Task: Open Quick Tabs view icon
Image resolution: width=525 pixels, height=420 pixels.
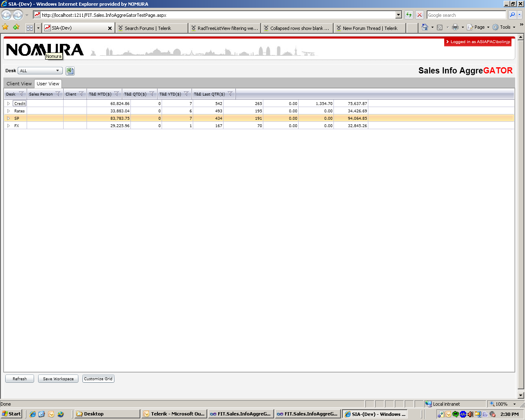Action: 30,28
